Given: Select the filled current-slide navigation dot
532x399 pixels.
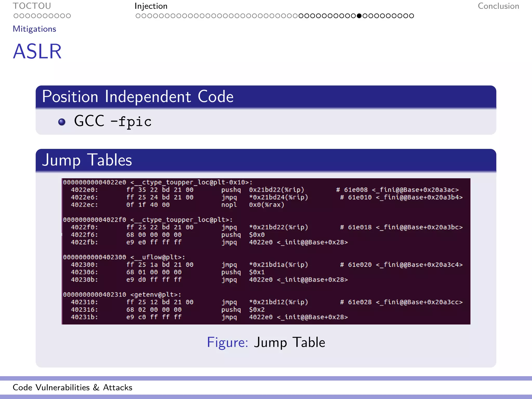Looking at the screenshot, I should pyautogui.click(x=359, y=16).
